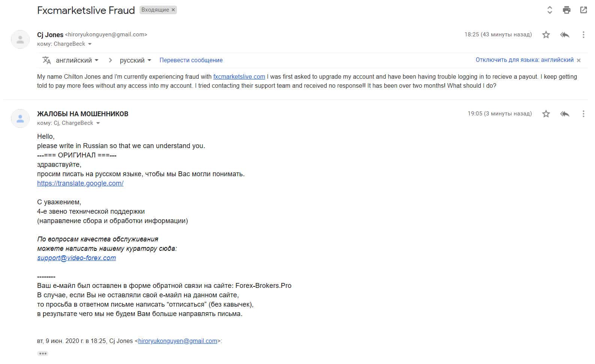The height and width of the screenshot is (364, 595).
Task: Open more options for the second message
Action: (583, 114)
